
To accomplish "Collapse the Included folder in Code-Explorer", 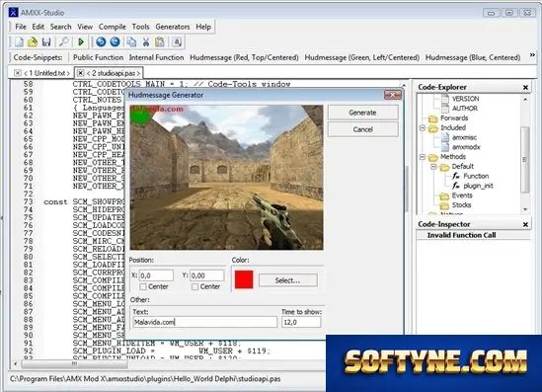I will (423, 128).
